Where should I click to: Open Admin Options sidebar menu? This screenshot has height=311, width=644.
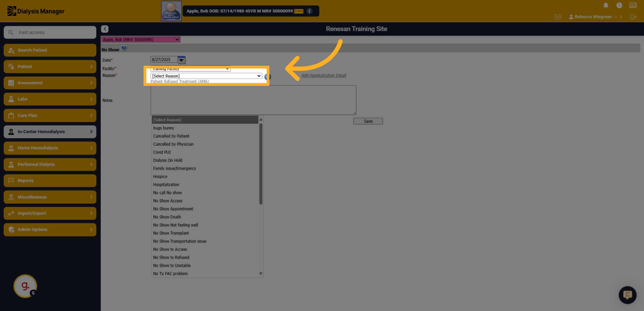[50, 229]
